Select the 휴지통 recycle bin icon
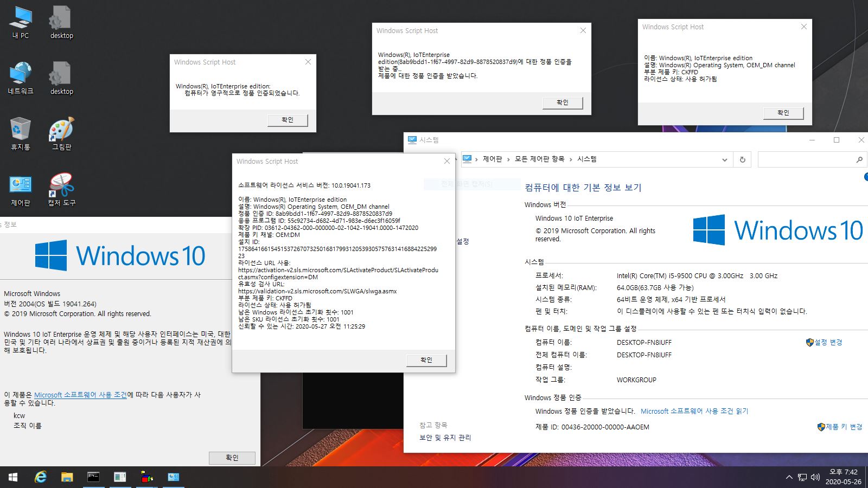 click(21, 134)
